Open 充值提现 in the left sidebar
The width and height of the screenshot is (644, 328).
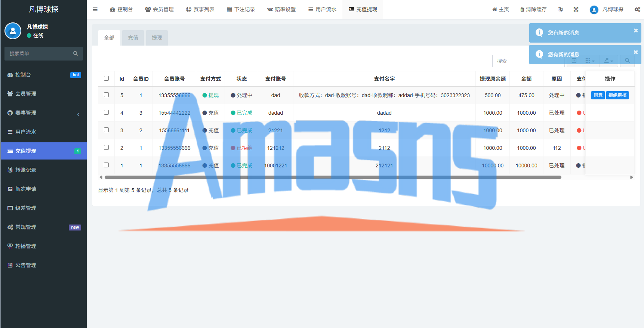tap(44, 151)
